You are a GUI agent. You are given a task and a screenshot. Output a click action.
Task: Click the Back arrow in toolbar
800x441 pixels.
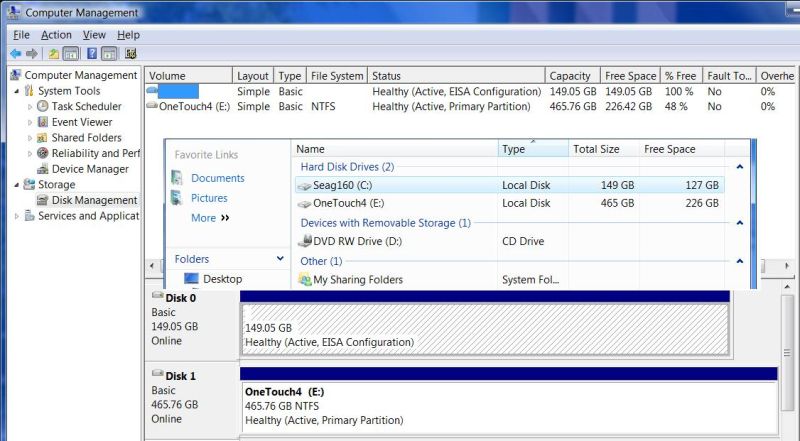click(x=15, y=54)
